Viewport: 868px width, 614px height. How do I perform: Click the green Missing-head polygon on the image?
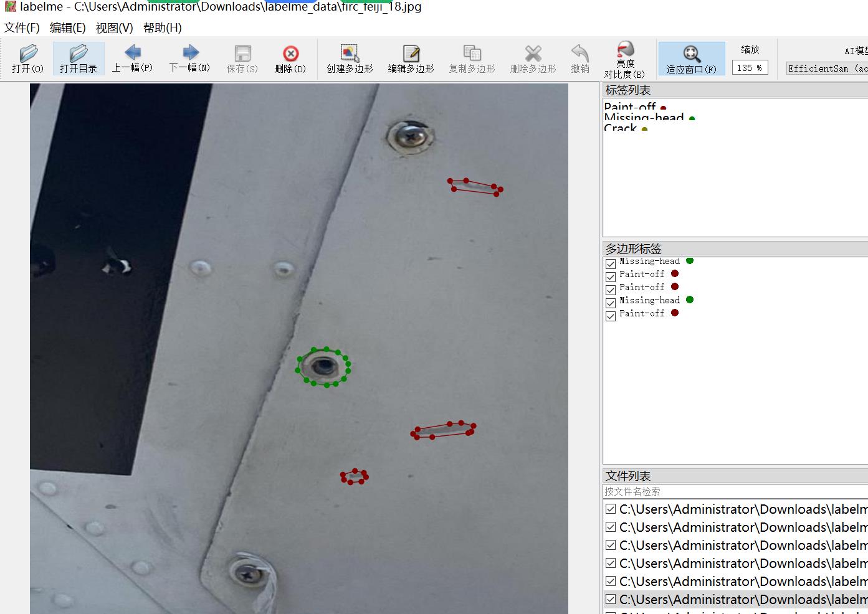click(323, 367)
